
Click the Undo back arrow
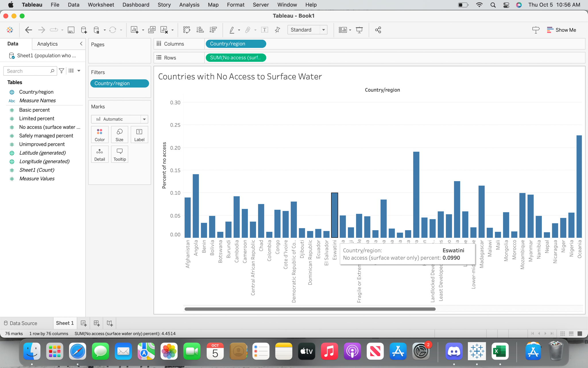[x=28, y=30]
